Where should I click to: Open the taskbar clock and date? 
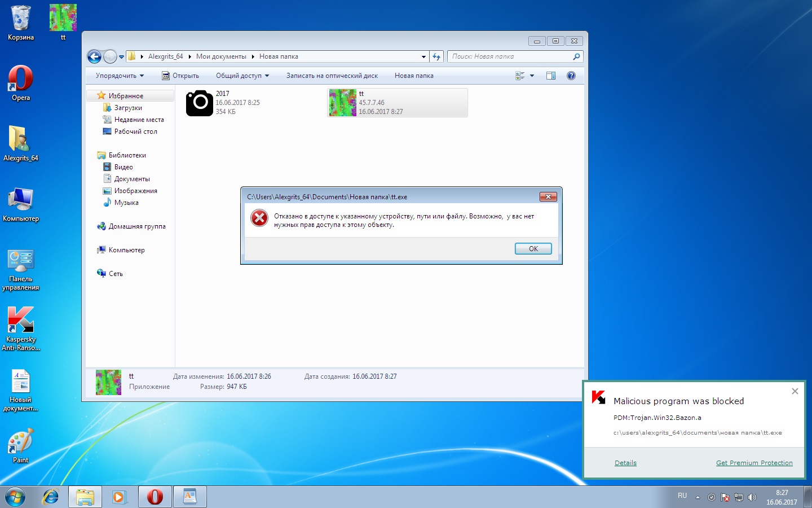[x=782, y=497]
